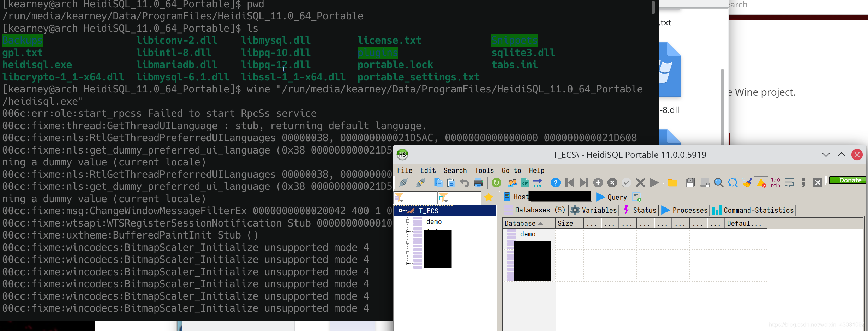Click the post changes checkmark icon
Screen dimensions: 868x331
click(626, 182)
